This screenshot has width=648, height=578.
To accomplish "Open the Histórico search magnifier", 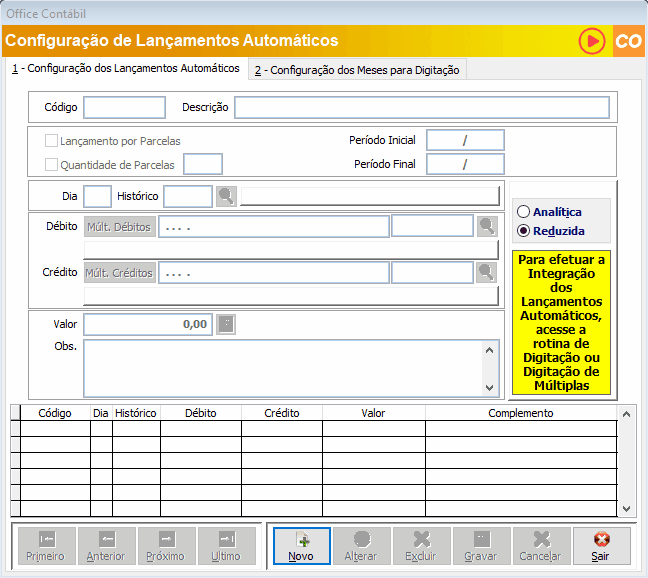I will pyautogui.click(x=226, y=197).
